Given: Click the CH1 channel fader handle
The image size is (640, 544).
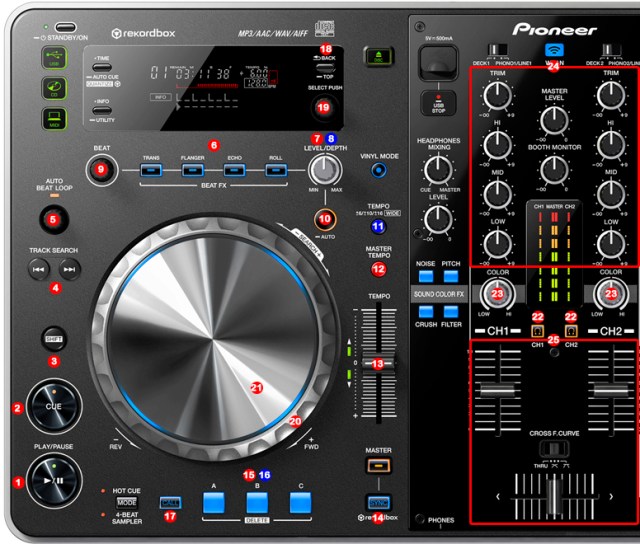Looking at the screenshot, I should (x=498, y=390).
